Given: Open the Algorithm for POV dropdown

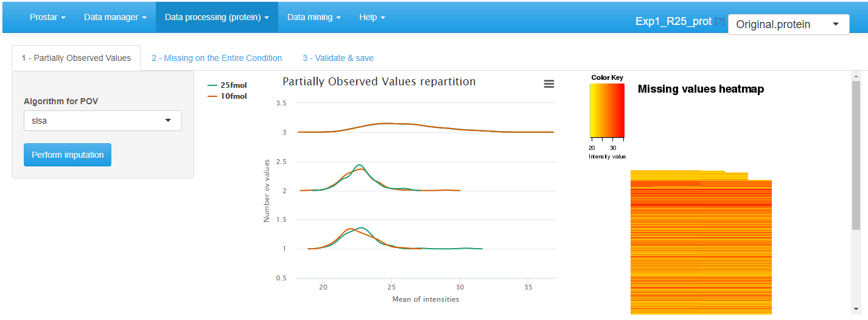Looking at the screenshot, I should click(x=103, y=121).
